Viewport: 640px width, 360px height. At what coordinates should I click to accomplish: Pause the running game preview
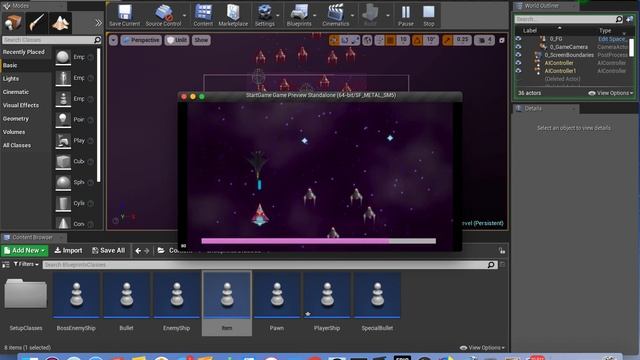click(406, 16)
